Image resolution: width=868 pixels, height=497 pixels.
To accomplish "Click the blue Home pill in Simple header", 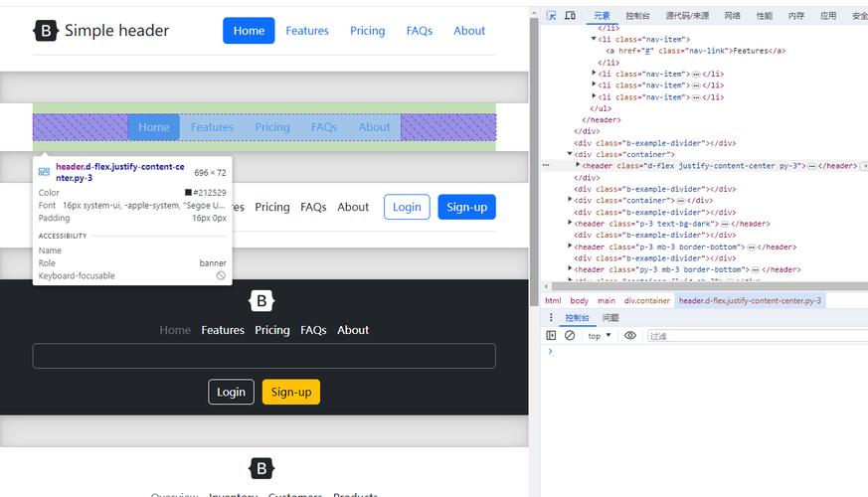I will tap(249, 31).
